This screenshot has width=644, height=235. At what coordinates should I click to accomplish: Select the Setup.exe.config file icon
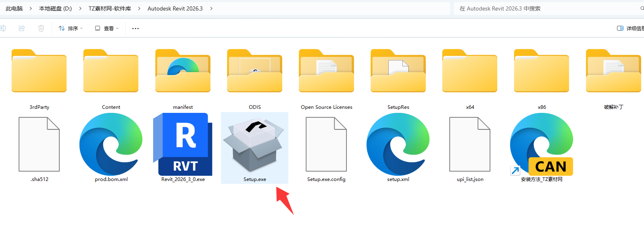point(326,144)
